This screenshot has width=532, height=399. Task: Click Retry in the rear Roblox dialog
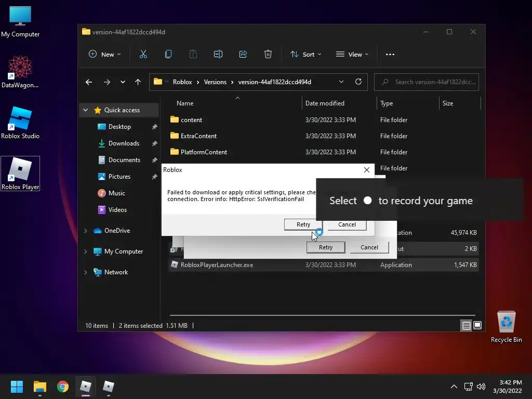(326, 247)
